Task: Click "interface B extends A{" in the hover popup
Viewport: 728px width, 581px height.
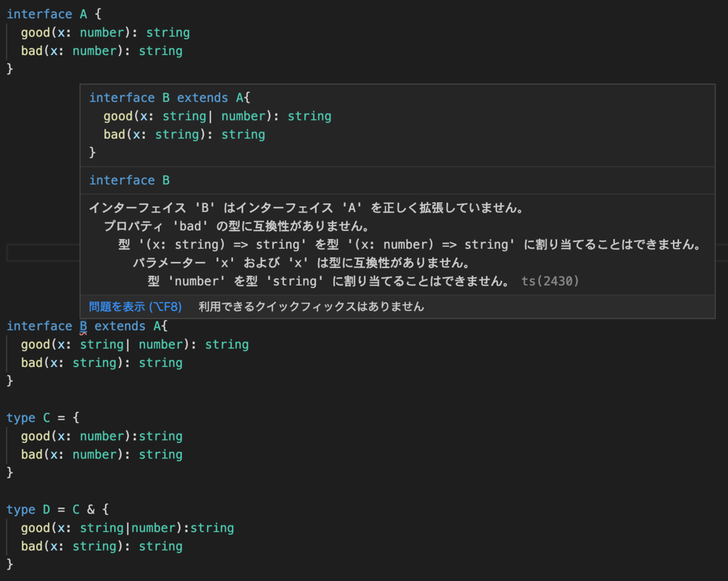Action: pos(170,98)
